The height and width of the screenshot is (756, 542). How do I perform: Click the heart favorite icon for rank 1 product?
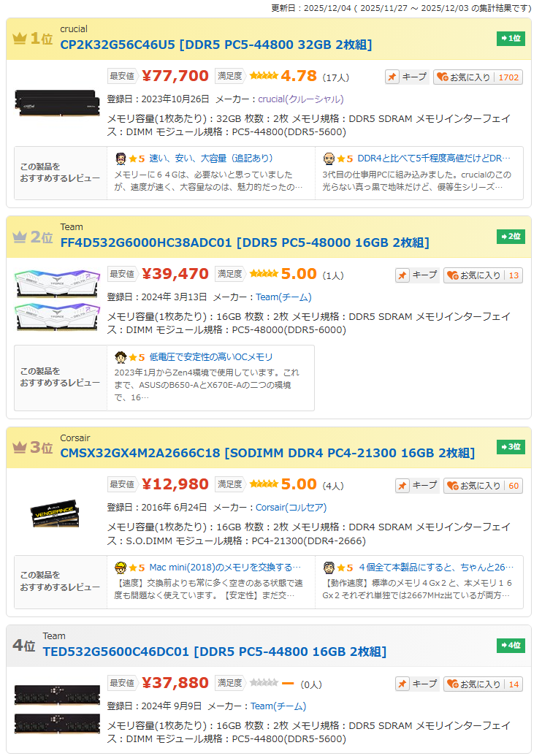point(442,77)
